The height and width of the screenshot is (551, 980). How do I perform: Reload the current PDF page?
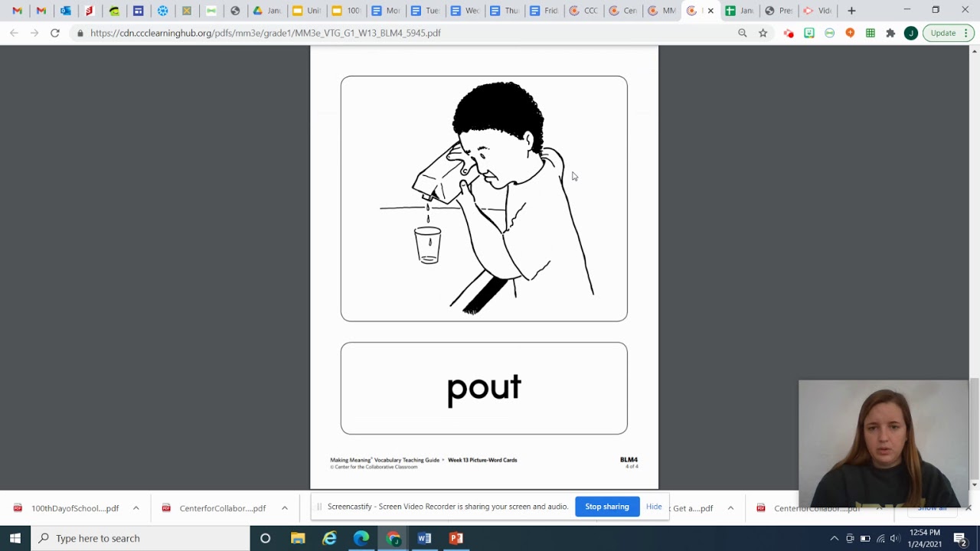coord(55,33)
